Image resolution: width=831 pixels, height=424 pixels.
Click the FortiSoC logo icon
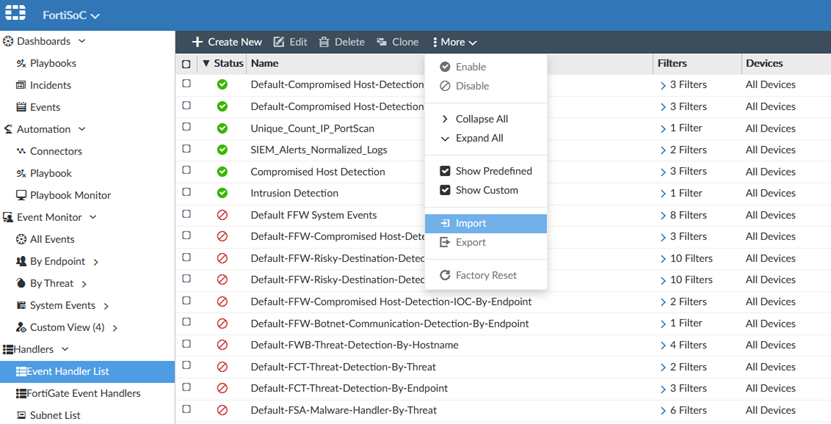pos(16,14)
